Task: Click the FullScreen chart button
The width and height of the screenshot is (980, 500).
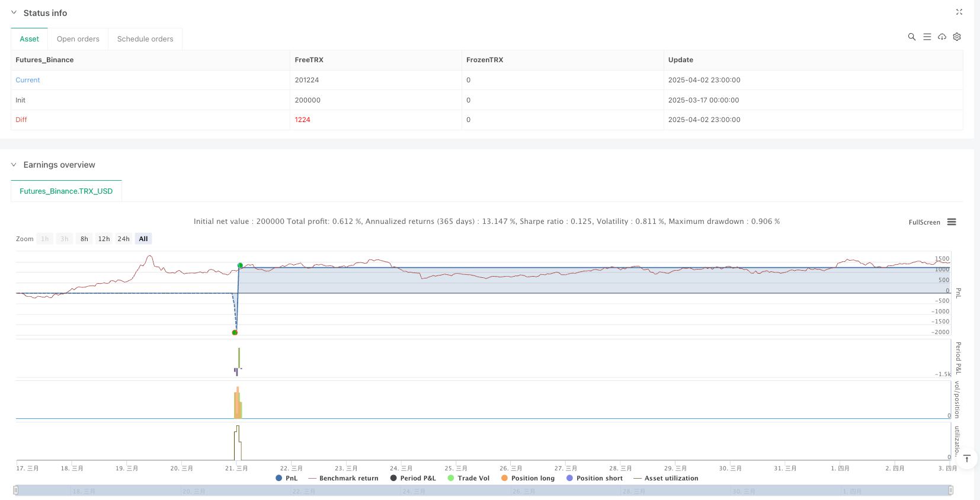Action: 924,222
